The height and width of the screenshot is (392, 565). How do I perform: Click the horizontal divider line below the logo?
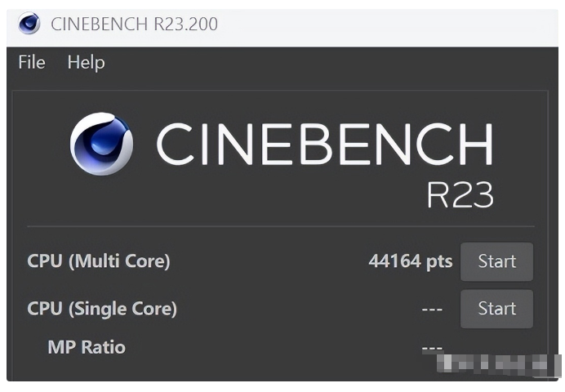(x=281, y=226)
